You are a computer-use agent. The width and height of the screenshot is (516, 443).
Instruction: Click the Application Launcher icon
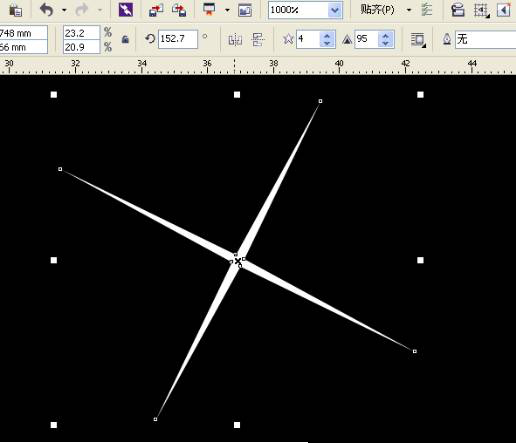(x=210, y=10)
